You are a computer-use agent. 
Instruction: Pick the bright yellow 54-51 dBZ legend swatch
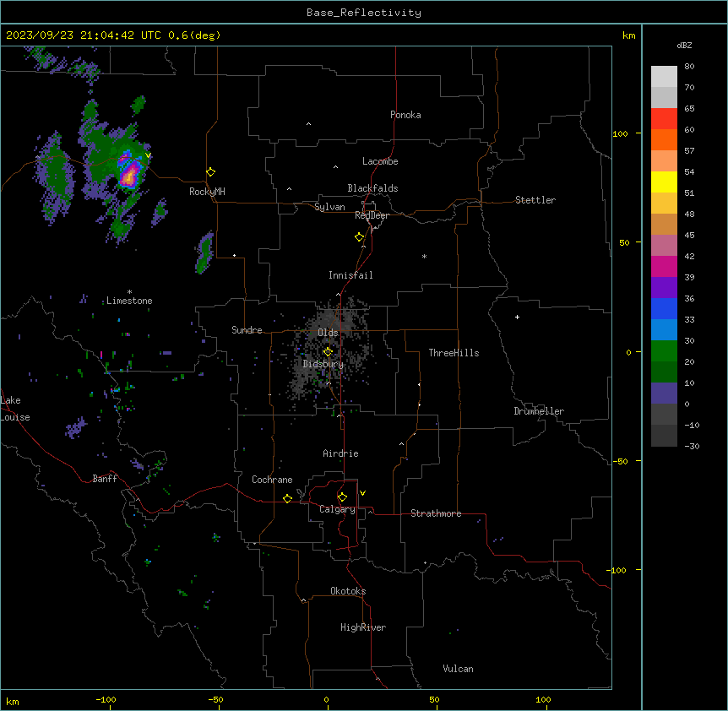pyautogui.click(x=664, y=182)
